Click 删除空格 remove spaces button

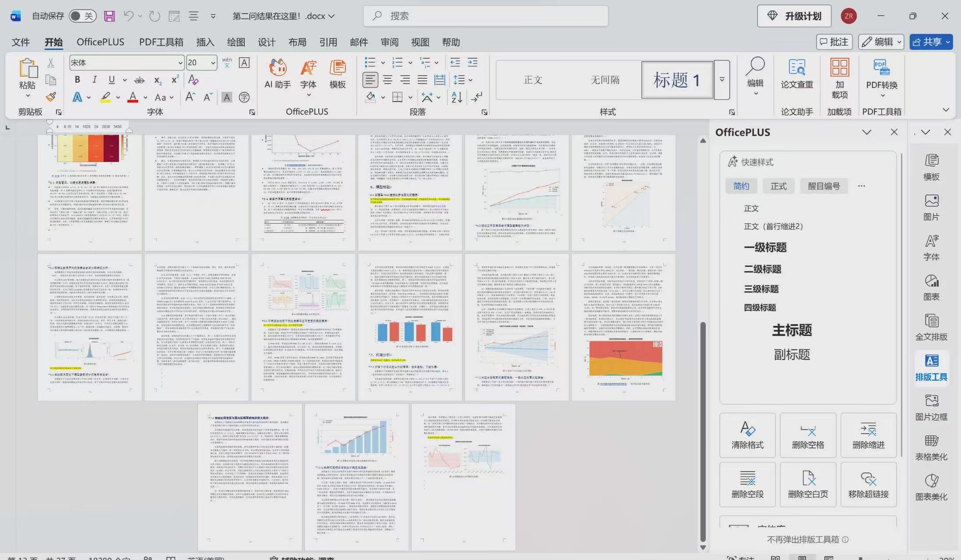[808, 435]
